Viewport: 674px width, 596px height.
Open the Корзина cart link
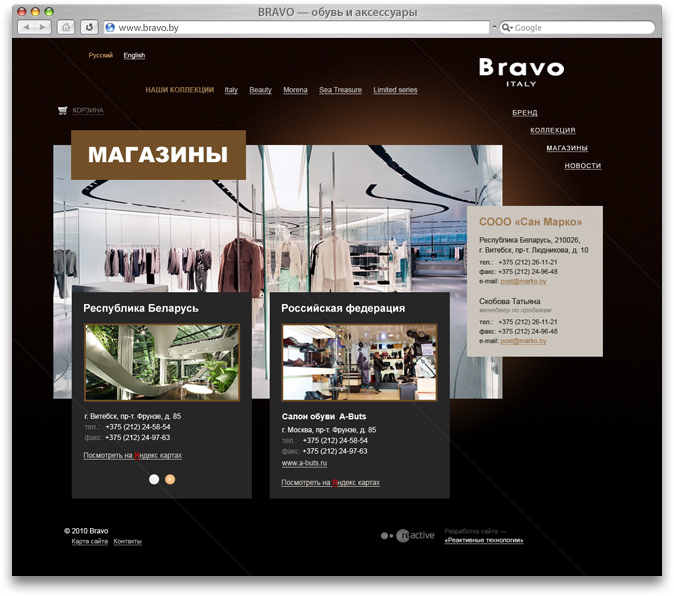(88, 110)
